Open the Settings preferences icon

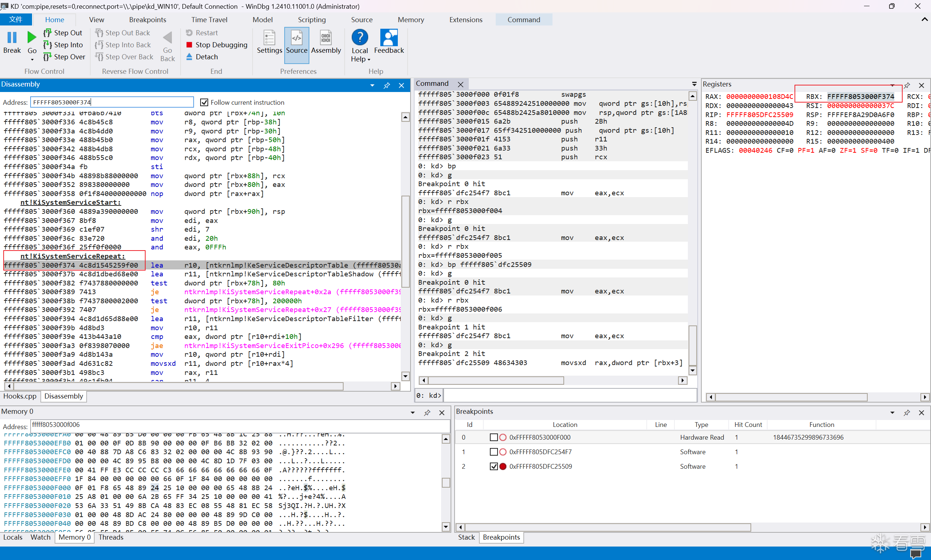click(x=269, y=38)
